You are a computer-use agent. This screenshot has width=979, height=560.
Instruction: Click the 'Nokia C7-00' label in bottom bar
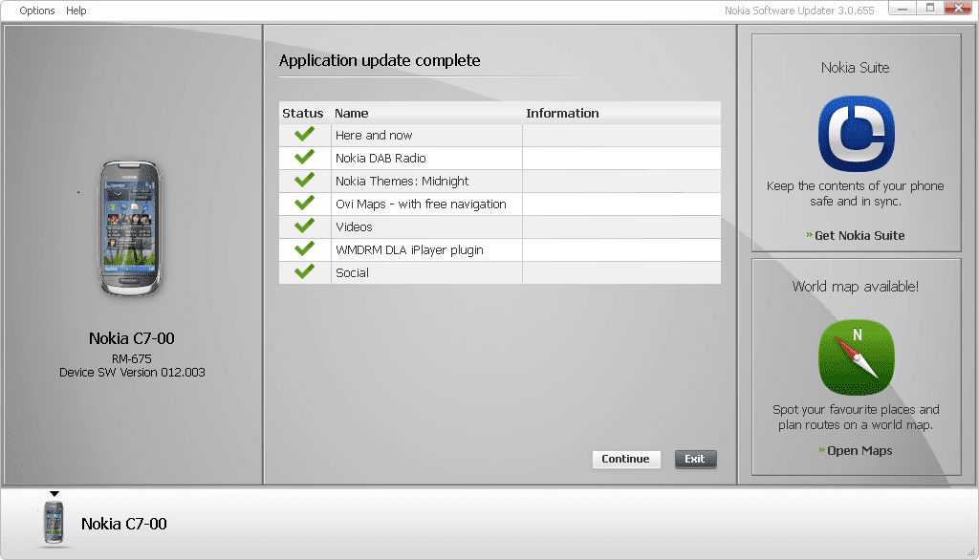(x=124, y=524)
